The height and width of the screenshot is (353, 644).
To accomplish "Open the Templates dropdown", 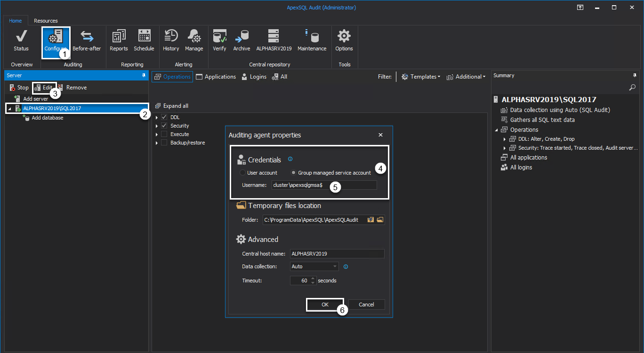I will [420, 76].
